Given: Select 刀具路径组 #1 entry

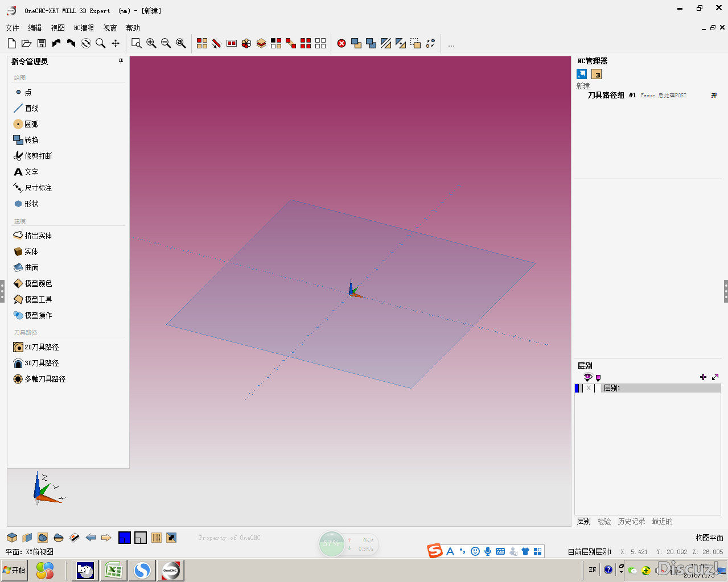Looking at the screenshot, I should [612, 96].
